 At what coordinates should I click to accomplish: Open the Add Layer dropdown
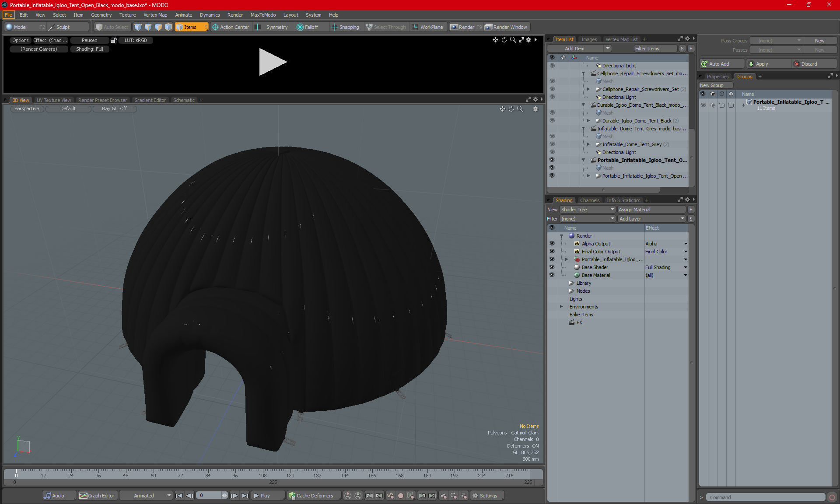pyautogui.click(x=651, y=219)
